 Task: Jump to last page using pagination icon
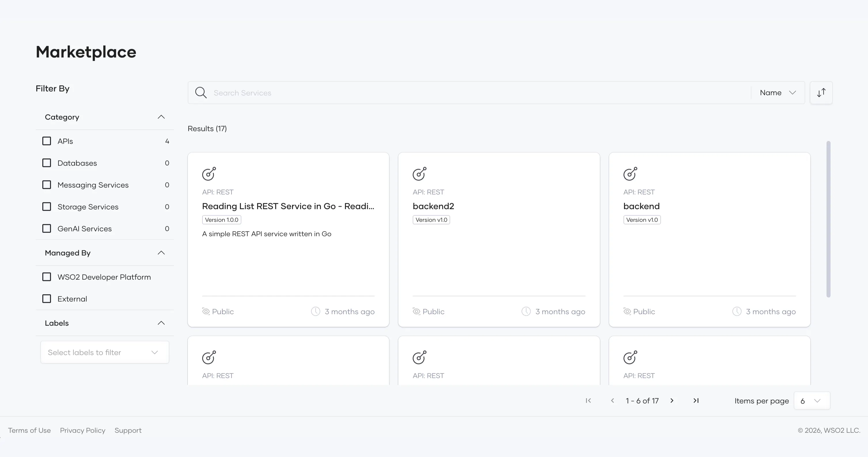pos(696,400)
